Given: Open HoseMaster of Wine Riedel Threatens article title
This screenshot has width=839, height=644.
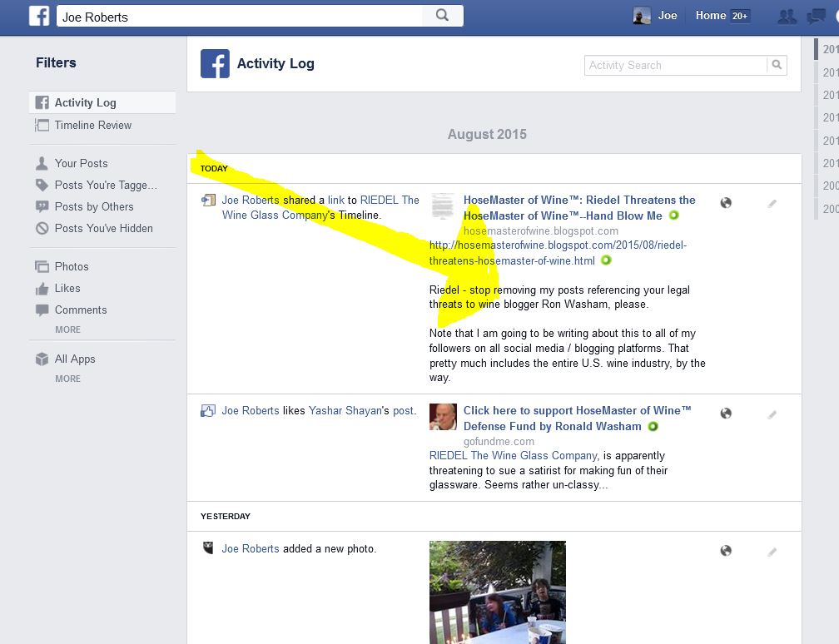Looking at the screenshot, I should (x=579, y=207).
